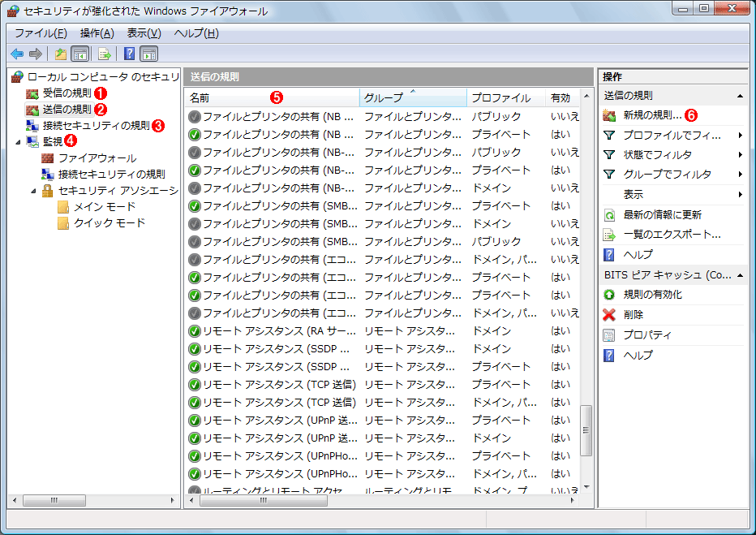The image size is (756, 535).
Task: Click the rules list scroll-right arrow
Action: (x=573, y=500)
